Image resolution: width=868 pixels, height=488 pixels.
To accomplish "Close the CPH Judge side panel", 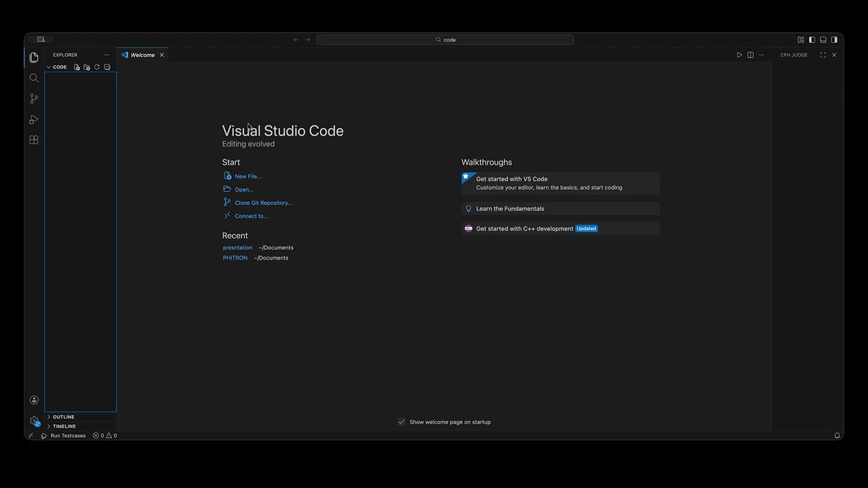I will coord(834,55).
